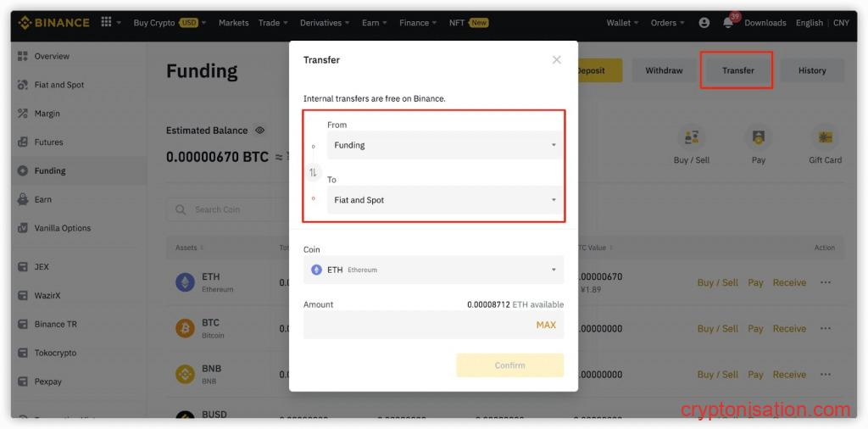This screenshot has height=429, width=868.
Task: Click the Amount input field
Action: tap(415, 325)
